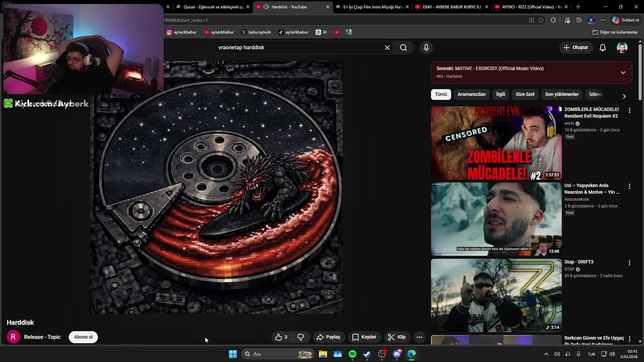The image size is (644, 362).
Task: Open the ZOMBİLERLE MÜCADELE video thumbnail
Action: 496,143
